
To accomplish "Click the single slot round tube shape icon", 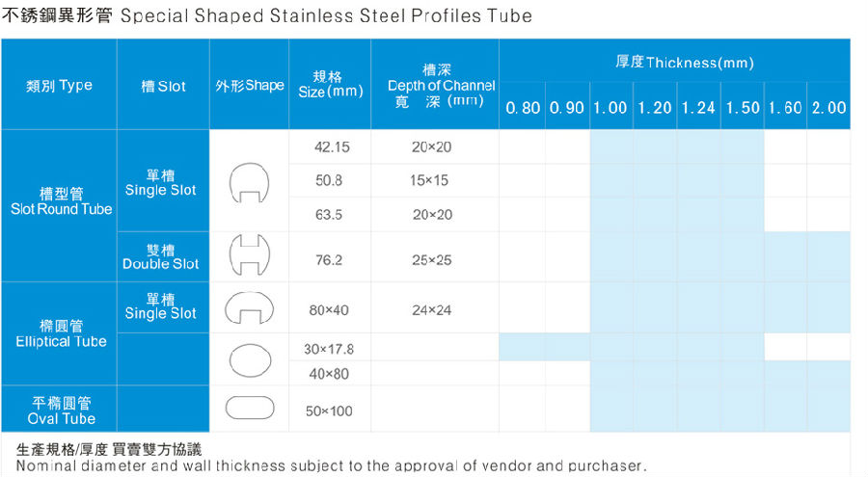I will pyautogui.click(x=249, y=181).
